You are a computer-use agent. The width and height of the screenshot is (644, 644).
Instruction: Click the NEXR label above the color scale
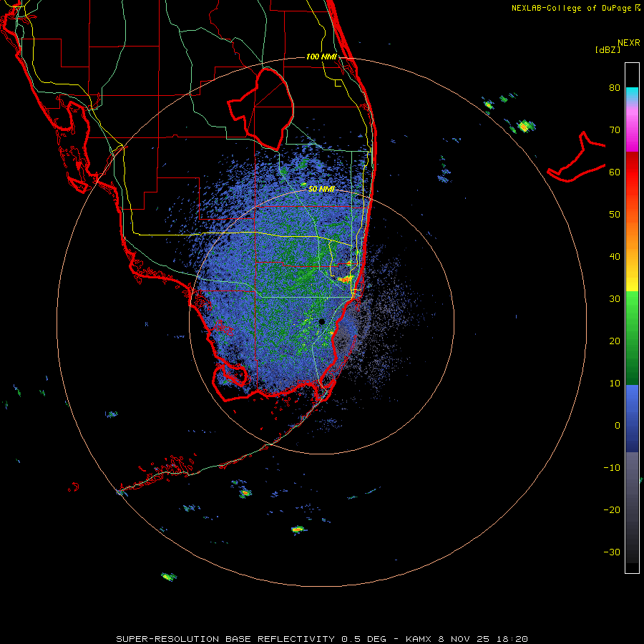pyautogui.click(x=628, y=43)
